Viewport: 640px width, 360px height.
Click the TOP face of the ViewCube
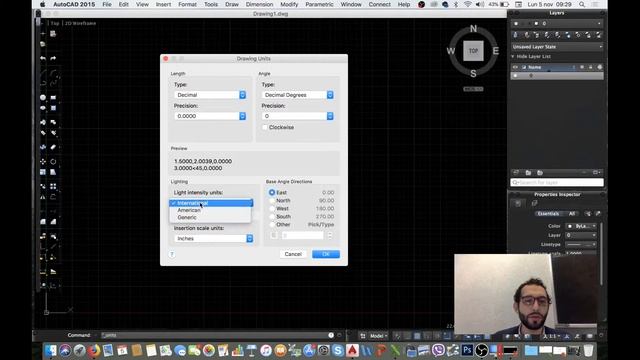click(473, 51)
